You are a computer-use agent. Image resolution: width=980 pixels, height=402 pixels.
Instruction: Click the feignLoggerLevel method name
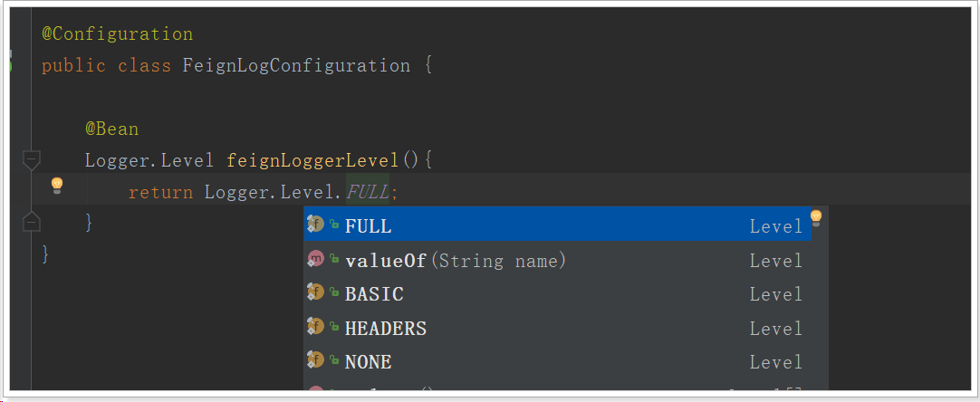tap(312, 161)
